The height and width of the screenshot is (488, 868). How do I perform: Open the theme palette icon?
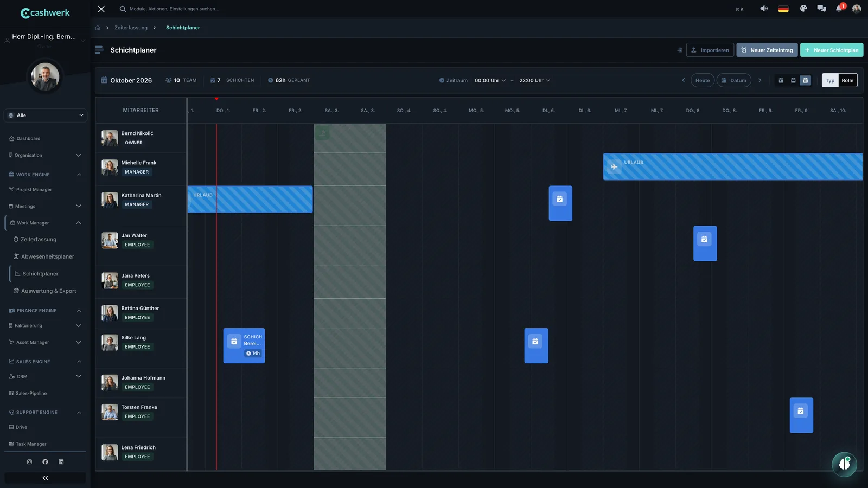click(803, 9)
